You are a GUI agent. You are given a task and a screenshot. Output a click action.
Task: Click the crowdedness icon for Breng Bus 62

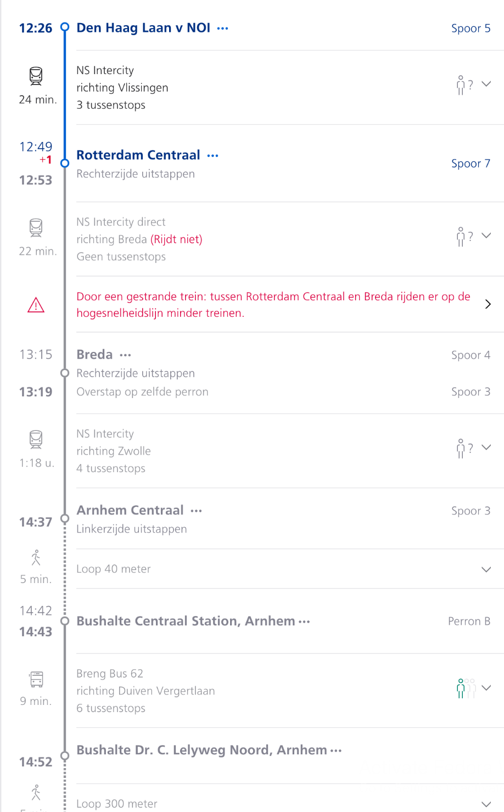coord(466,688)
